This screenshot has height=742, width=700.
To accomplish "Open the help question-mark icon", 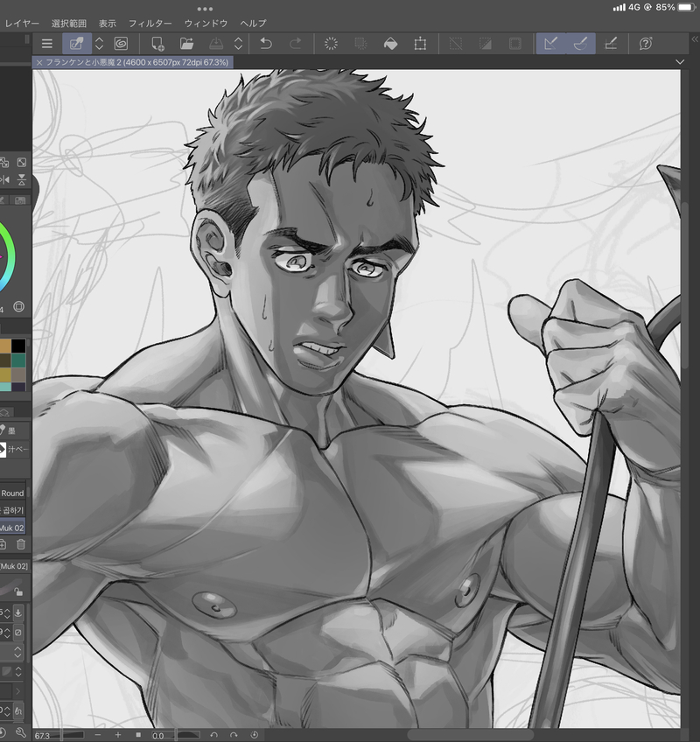I will coord(646,44).
